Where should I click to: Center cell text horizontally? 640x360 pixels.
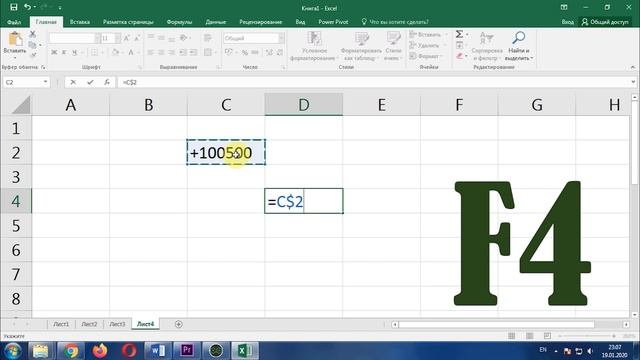click(161, 52)
